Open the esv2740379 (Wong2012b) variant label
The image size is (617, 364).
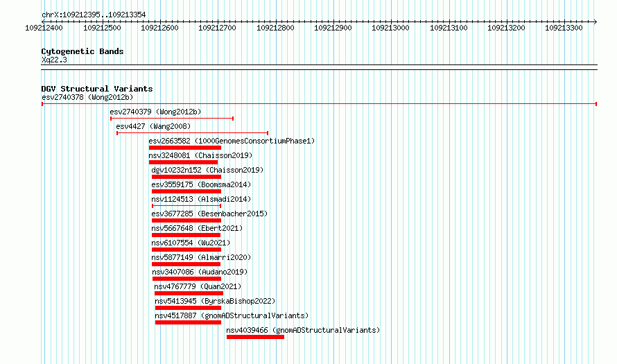[x=155, y=112]
